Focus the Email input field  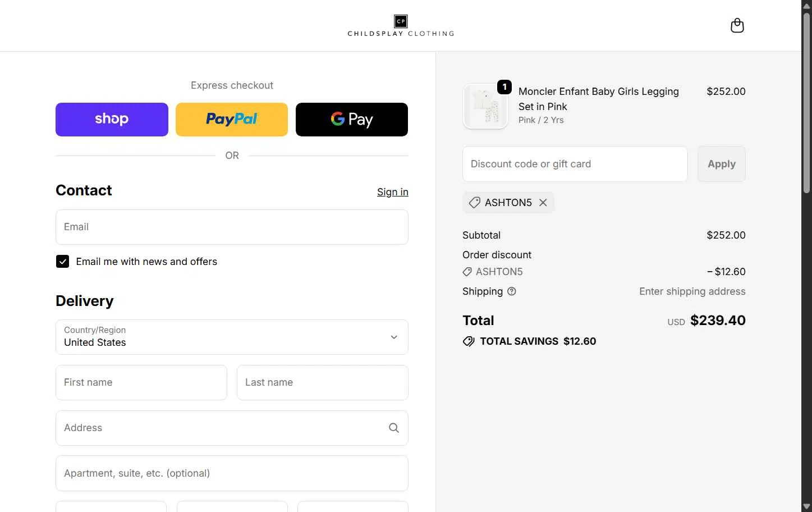tap(232, 227)
